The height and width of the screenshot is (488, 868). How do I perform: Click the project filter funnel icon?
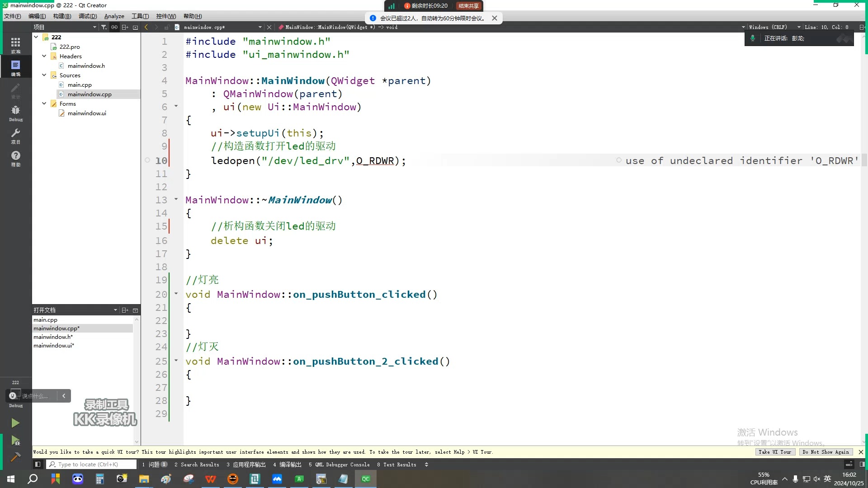click(x=104, y=27)
